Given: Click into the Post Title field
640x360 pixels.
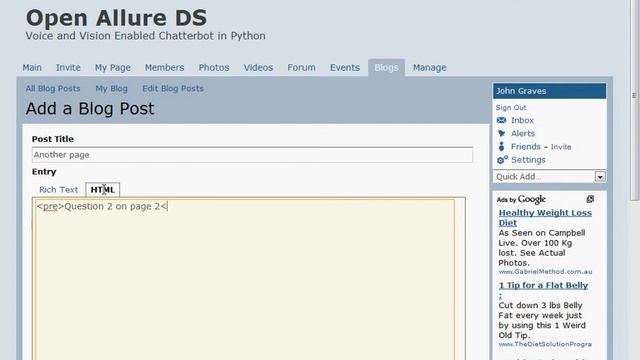Looking at the screenshot, I should coord(252,155).
